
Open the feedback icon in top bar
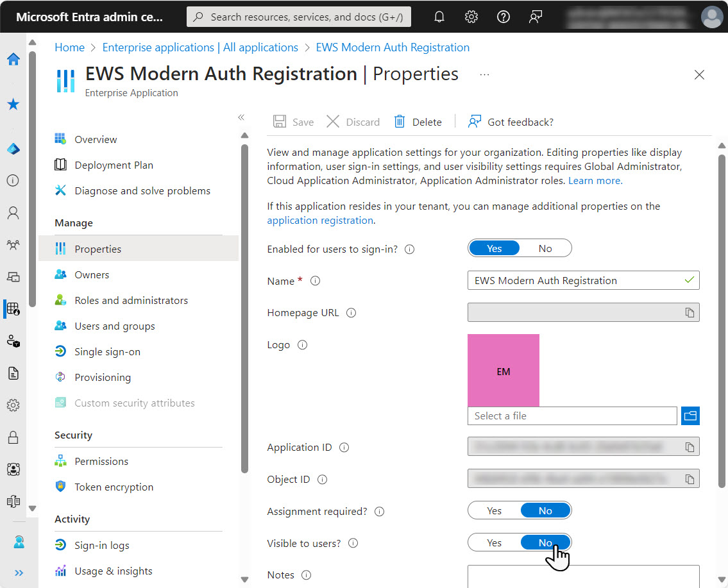pos(536,17)
